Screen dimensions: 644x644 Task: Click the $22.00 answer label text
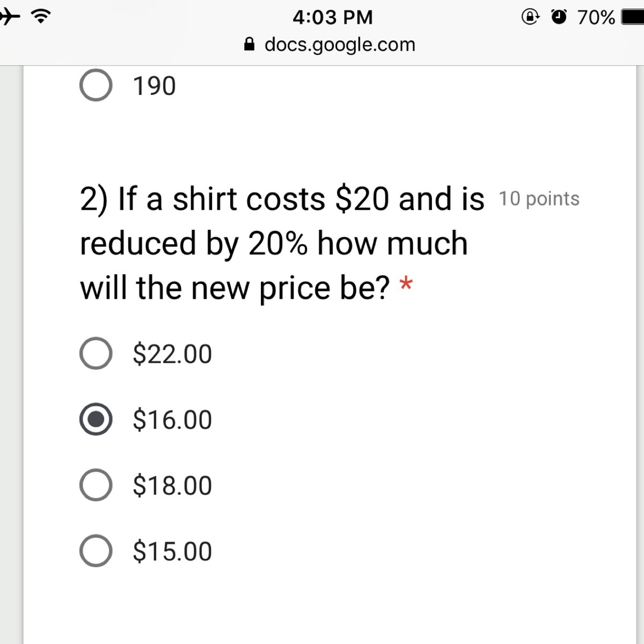tap(172, 354)
